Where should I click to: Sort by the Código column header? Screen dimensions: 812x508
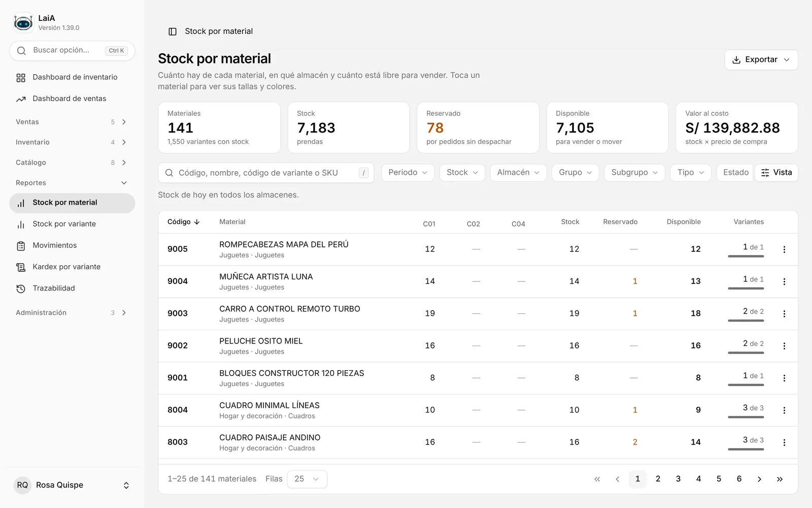184,222
